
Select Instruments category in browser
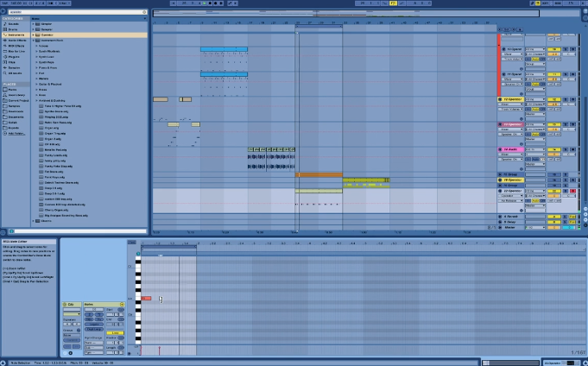click(x=16, y=35)
